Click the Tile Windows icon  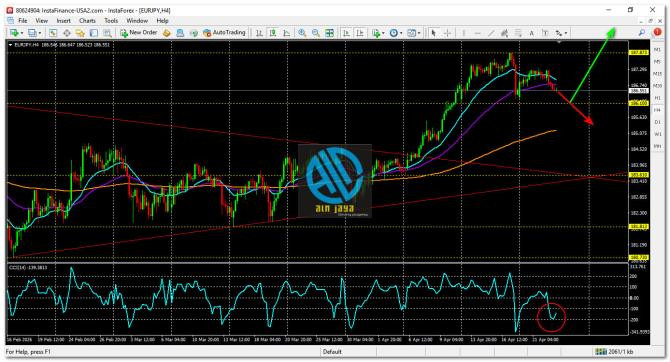[329, 33]
